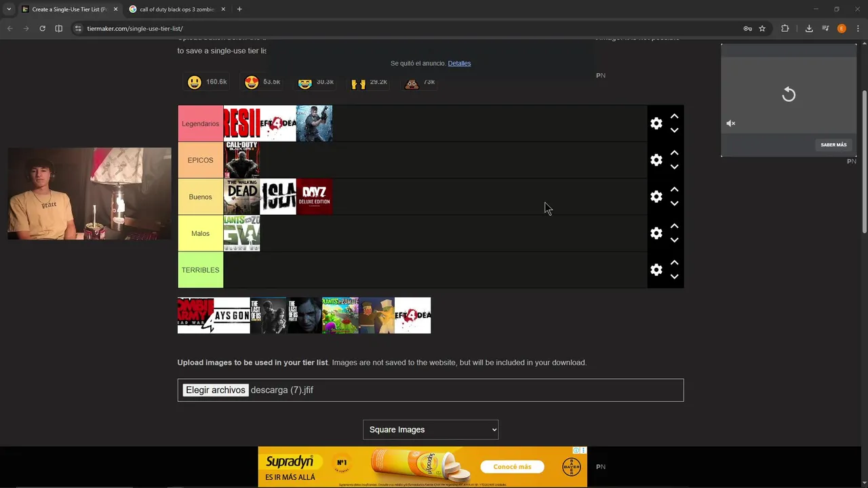Move Malos row down with arrow

(x=674, y=240)
